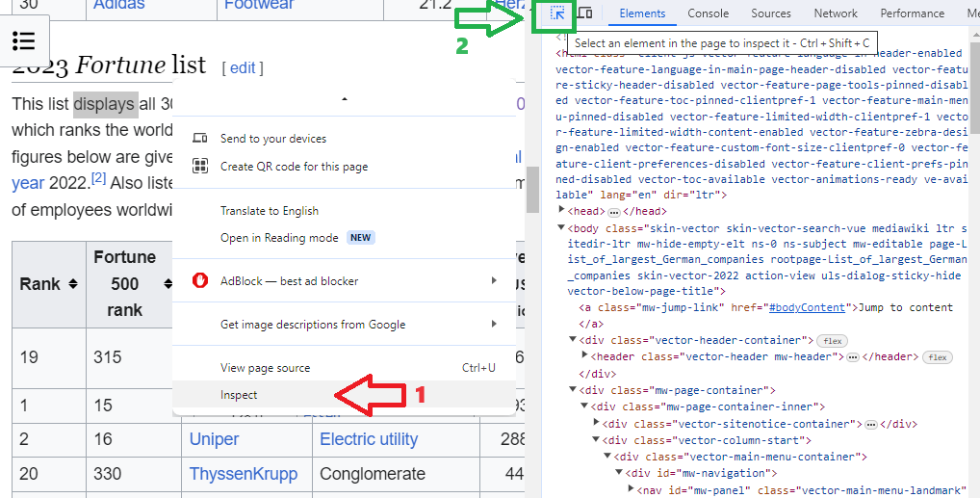Collapse the vector-main-menu-container div

pos(607,456)
